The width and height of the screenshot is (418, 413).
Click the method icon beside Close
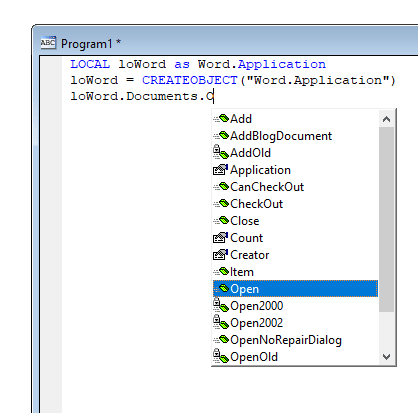point(221,221)
